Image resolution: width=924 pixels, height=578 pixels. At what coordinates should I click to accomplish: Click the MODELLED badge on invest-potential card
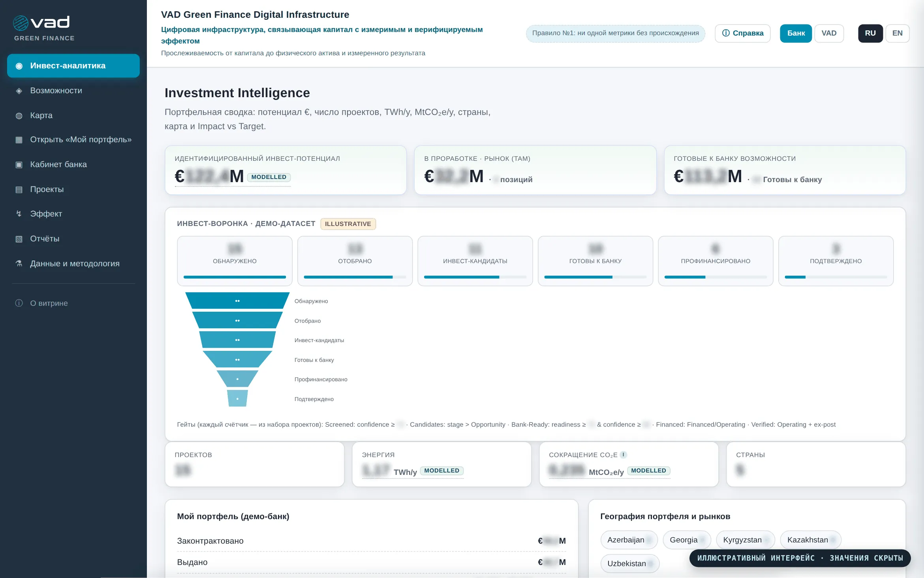(x=269, y=177)
